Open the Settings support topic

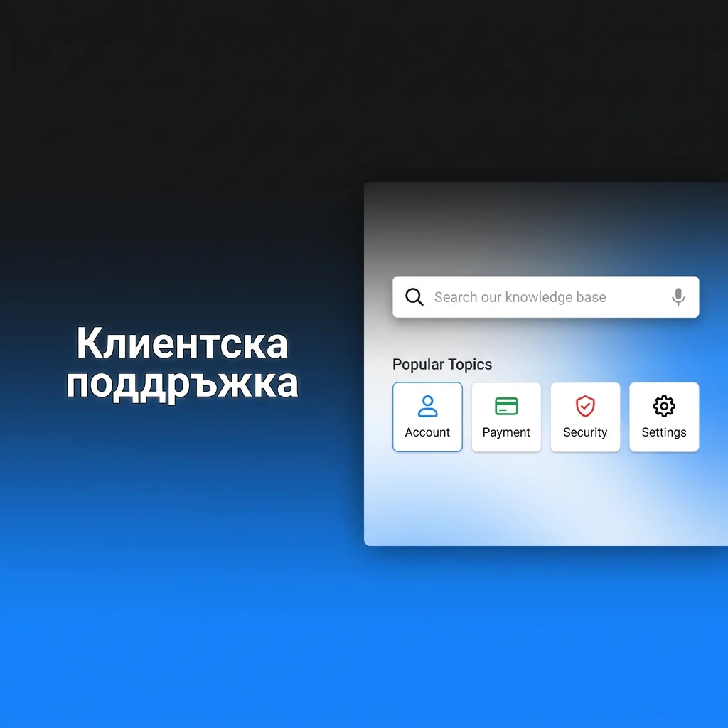(664, 417)
